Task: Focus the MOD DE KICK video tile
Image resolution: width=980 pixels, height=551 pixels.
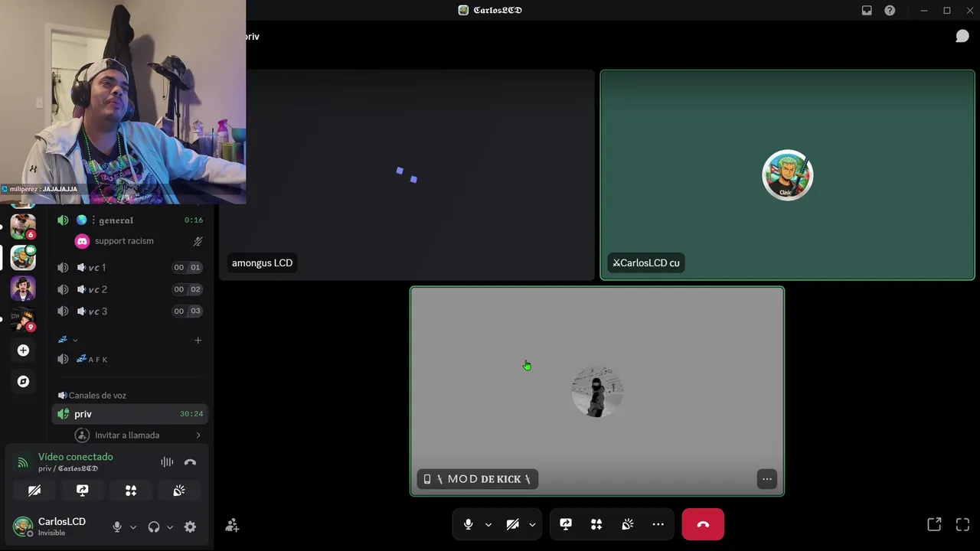Action: (x=597, y=391)
